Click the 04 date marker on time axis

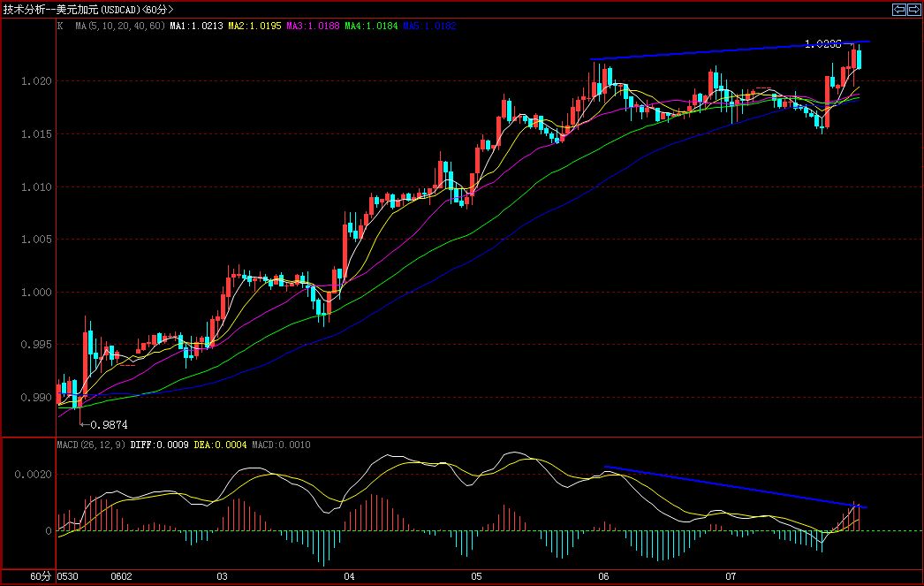pyautogui.click(x=350, y=576)
